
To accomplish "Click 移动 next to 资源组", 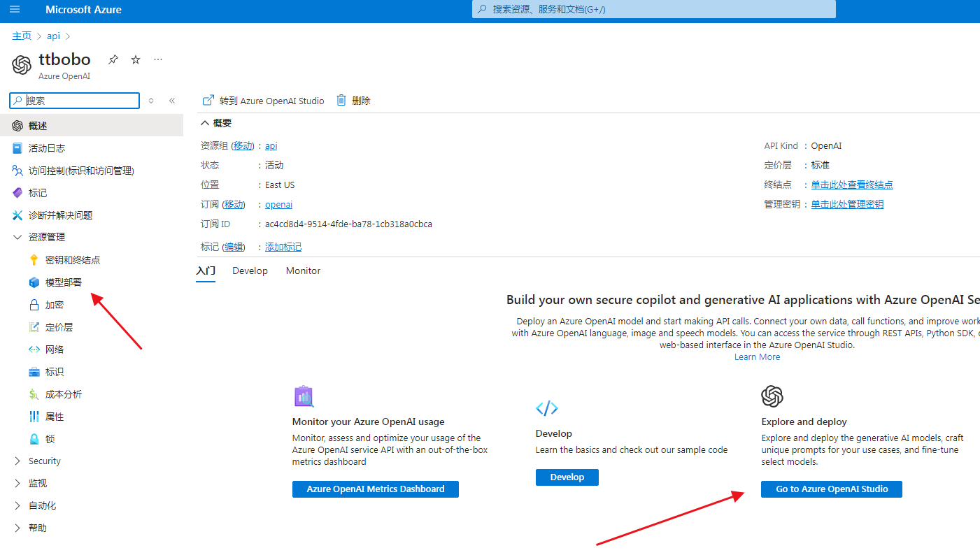I will pyautogui.click(x=243, y=146).
